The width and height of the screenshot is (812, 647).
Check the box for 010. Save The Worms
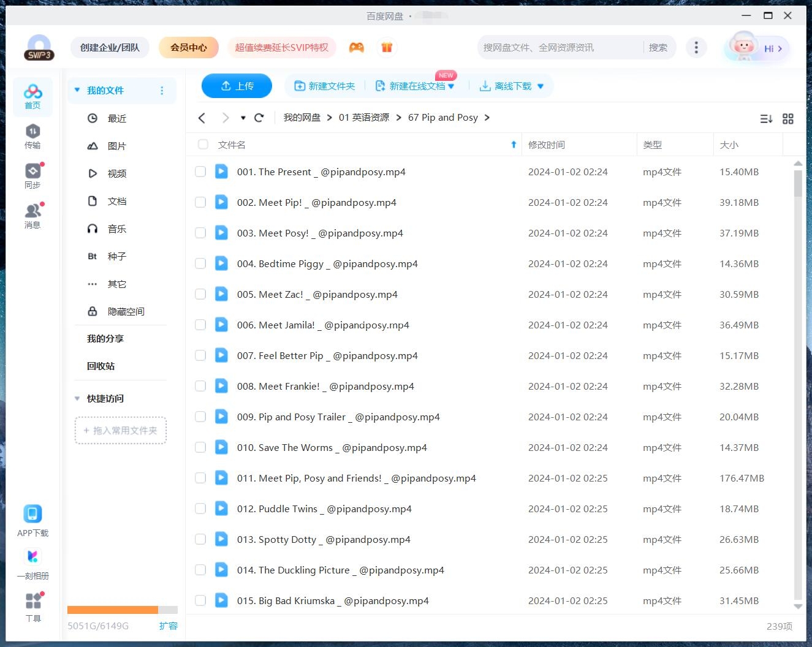point(200,447)
